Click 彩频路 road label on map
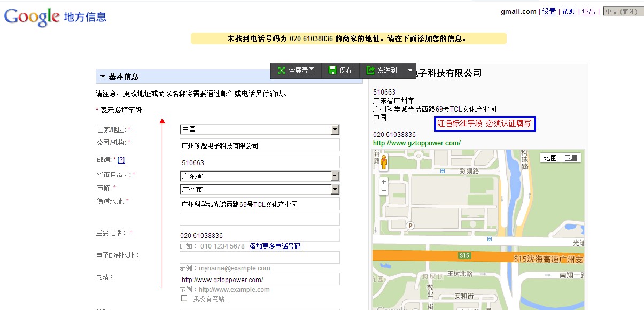The width and height of the screenshot is (644, 310). [x=470, y=171]
